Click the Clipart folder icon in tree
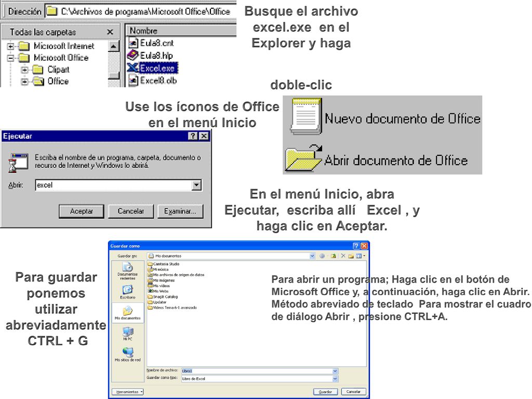This screenshot has height=399, width=532. click(x=37, y=70)
